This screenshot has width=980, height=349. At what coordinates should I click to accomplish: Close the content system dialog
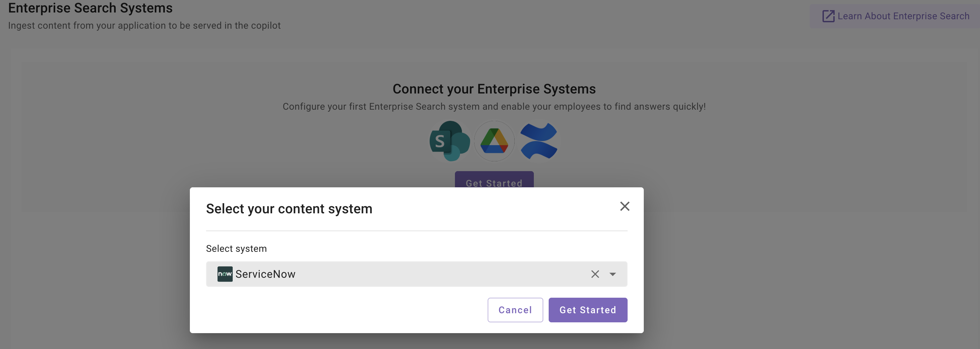[624, 206]
